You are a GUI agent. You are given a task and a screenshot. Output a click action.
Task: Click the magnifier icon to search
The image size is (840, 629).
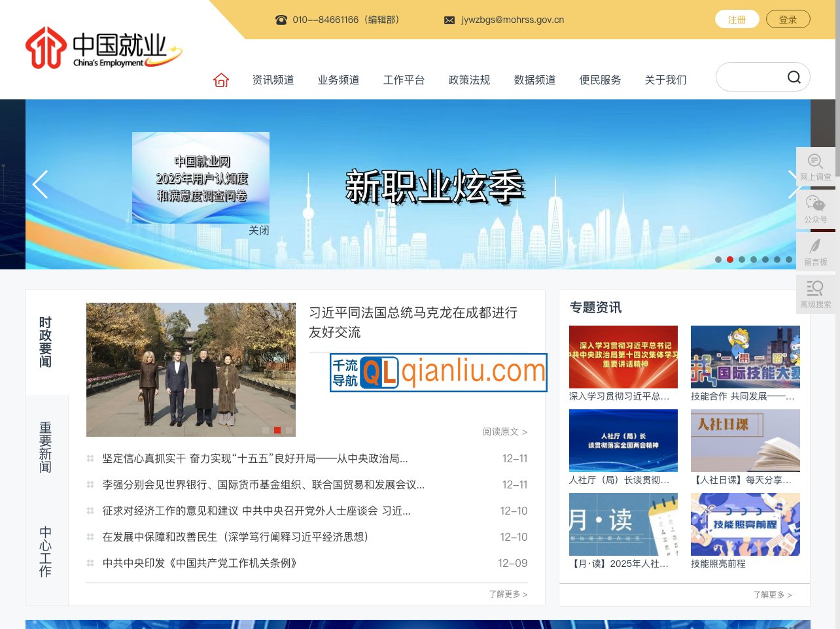tap(794, 76)
